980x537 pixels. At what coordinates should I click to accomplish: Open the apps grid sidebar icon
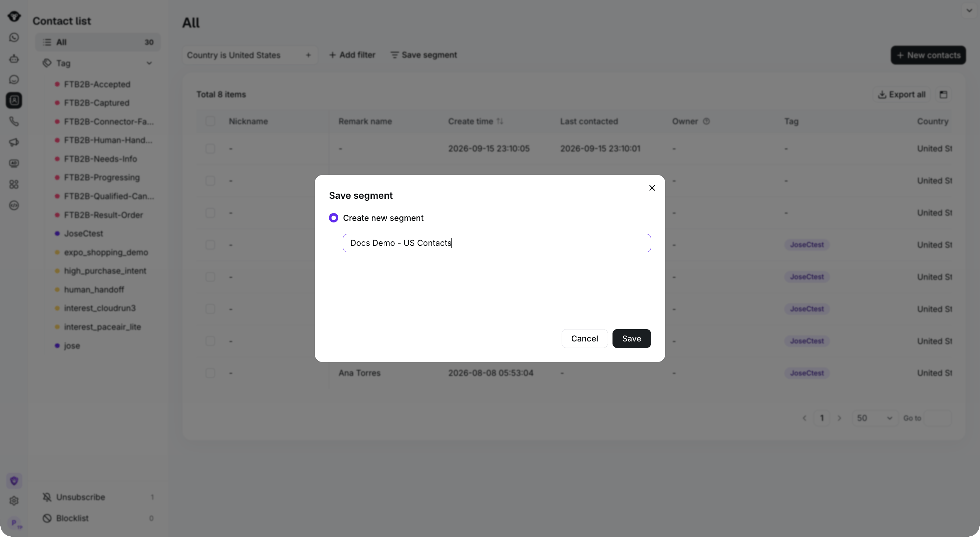[x=14, y=185]
